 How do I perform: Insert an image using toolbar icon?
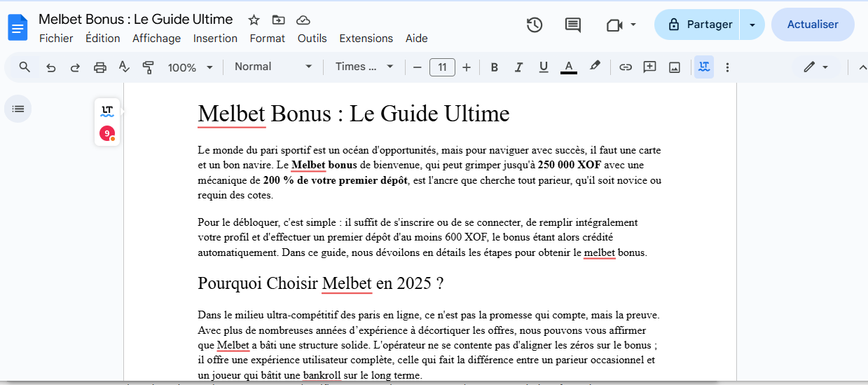675,67
